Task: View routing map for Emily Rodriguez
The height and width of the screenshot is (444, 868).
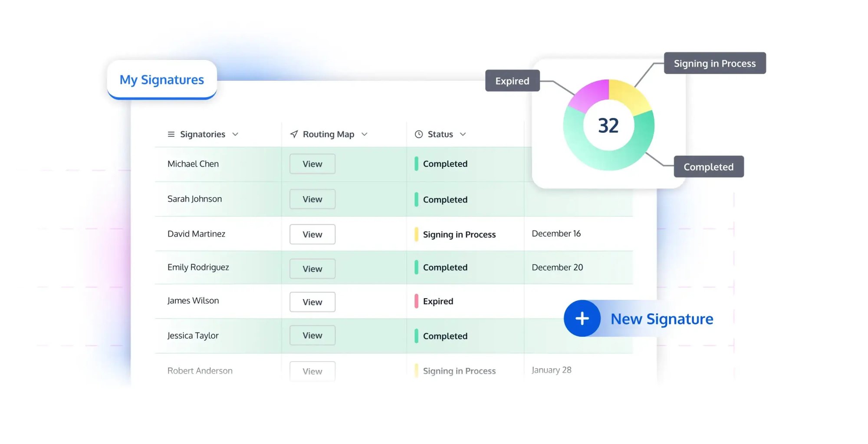Action: [312, 269]
